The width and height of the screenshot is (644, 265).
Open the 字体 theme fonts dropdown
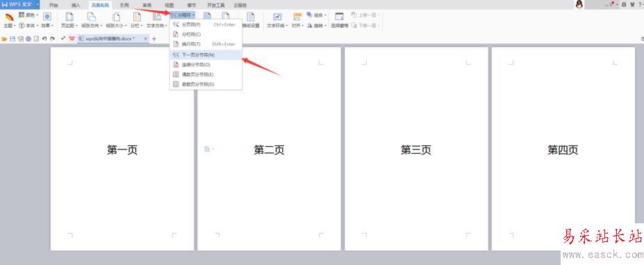coord(28,26)
